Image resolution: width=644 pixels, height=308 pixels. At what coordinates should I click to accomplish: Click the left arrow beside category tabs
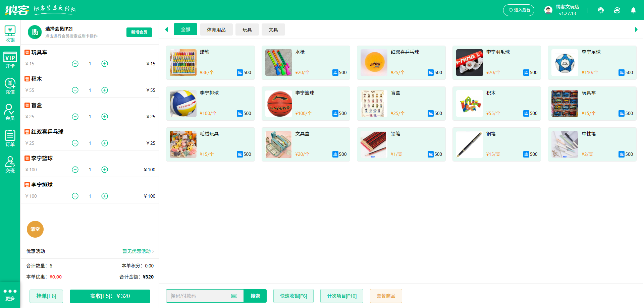click(x=167, y=29)
